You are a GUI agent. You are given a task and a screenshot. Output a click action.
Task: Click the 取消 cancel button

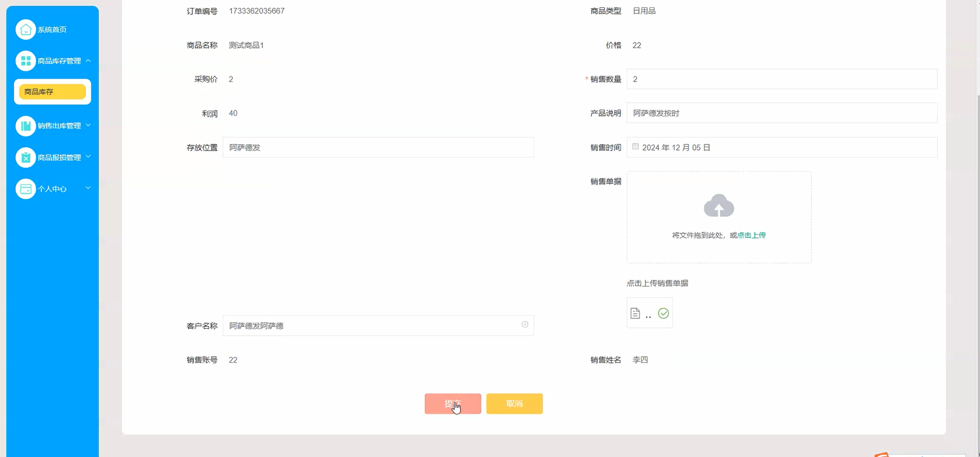514,403
